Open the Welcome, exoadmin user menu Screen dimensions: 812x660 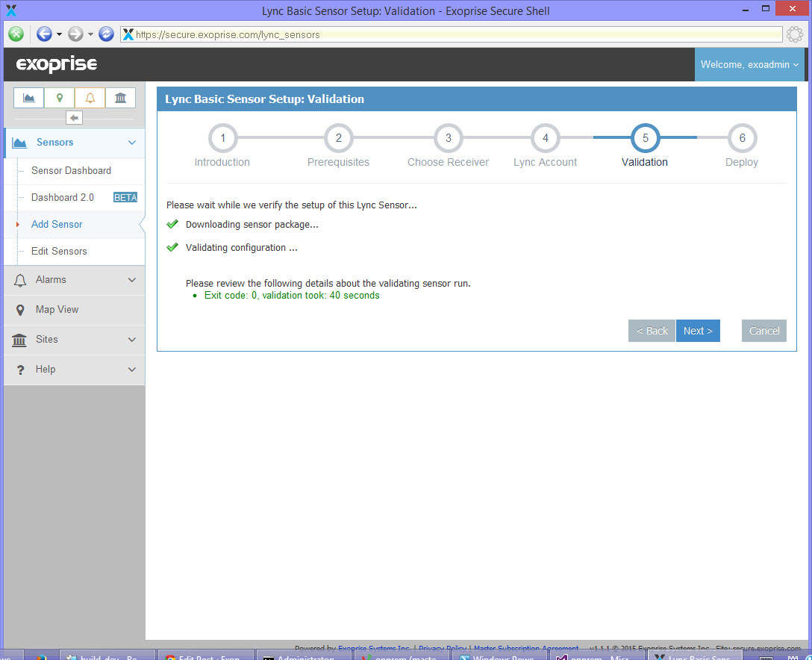tap(749, 64)
